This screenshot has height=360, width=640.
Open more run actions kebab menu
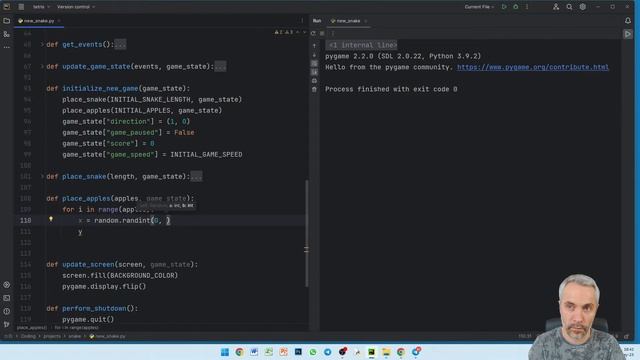pyautogui.click(x=527, y=7)
